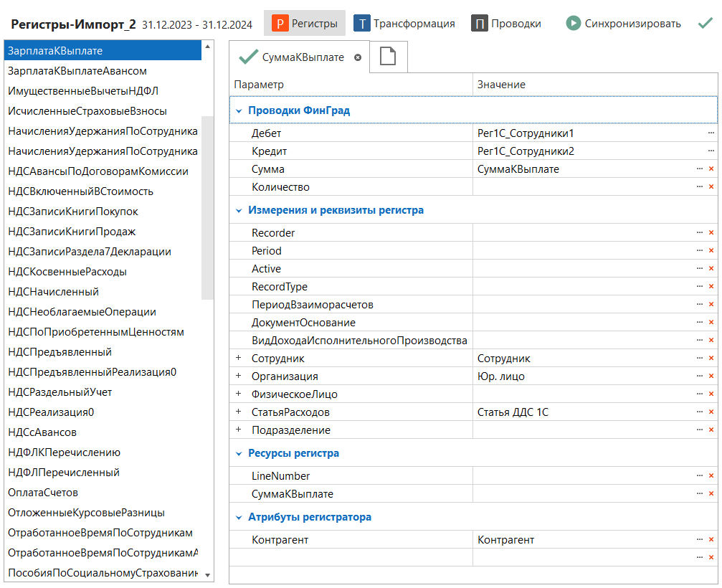Clear the Сумма value with red X
722x588 pixels.
click(711, 169)
